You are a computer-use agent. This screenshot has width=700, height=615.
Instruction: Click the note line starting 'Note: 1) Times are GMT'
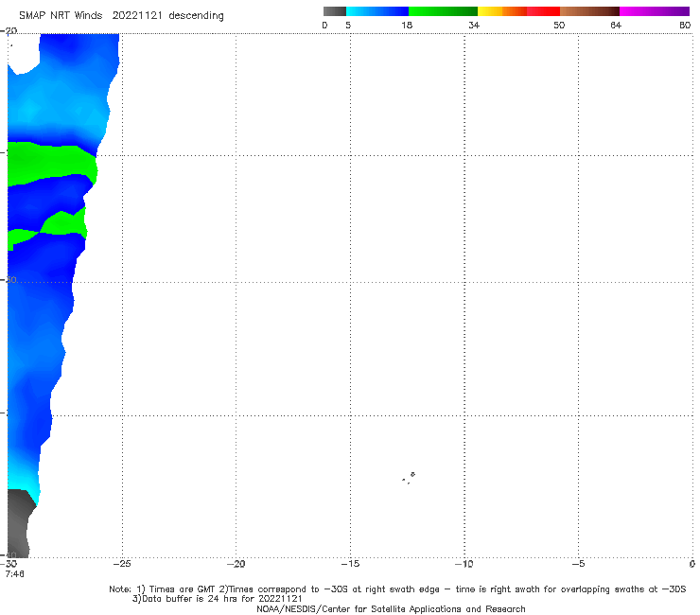point(397,589)
